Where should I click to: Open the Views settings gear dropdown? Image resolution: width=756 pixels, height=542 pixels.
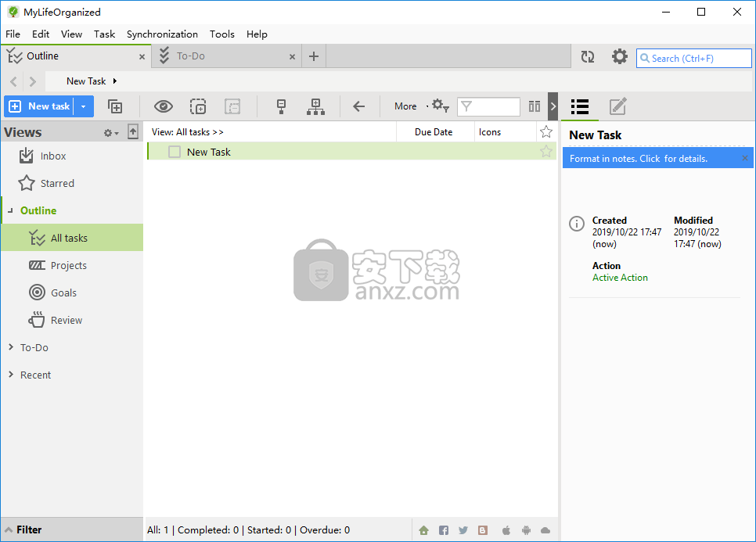coord(111,132)
